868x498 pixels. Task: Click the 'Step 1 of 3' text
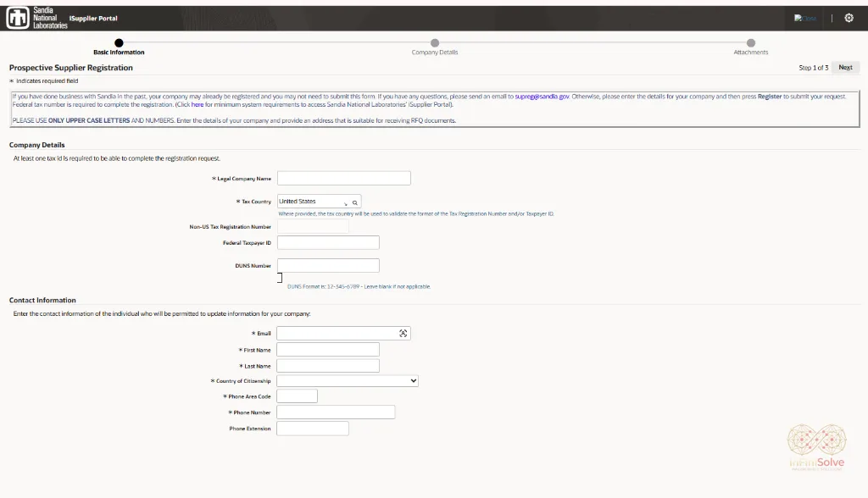tap(813, 68)
